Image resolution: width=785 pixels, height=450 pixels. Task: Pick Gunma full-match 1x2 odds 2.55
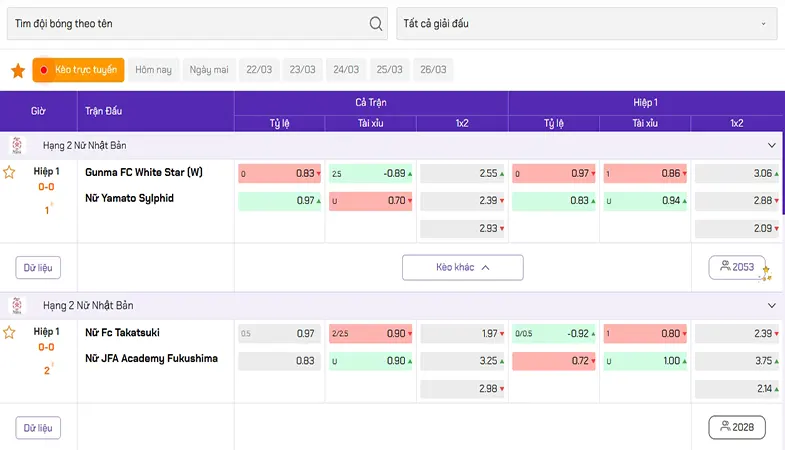462,174
